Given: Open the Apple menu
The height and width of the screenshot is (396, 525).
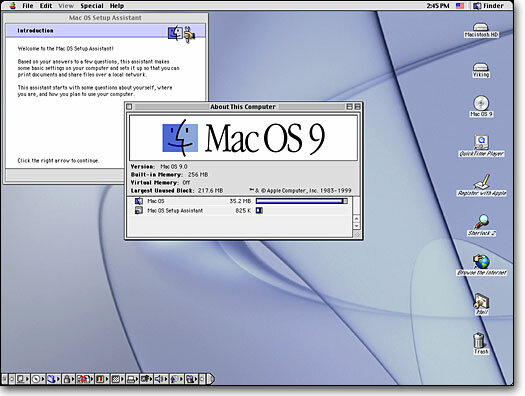Looking at the screenshot, I should click(x=12, y=6).
